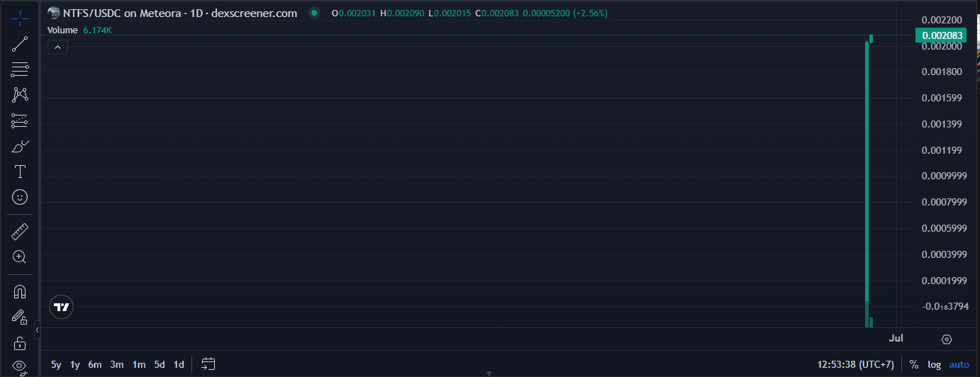
Task: Choose the XABCD pattern tool
Action: click(20, 95)
